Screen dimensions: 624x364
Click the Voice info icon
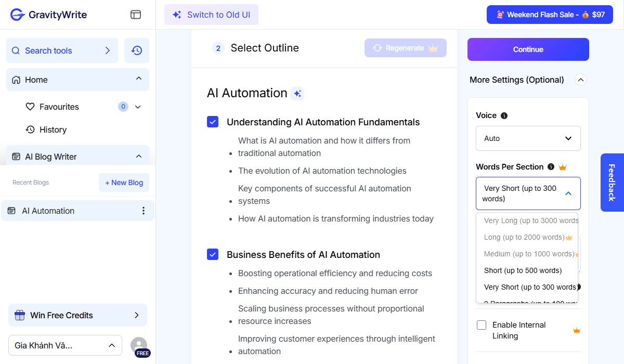[504, 115]
